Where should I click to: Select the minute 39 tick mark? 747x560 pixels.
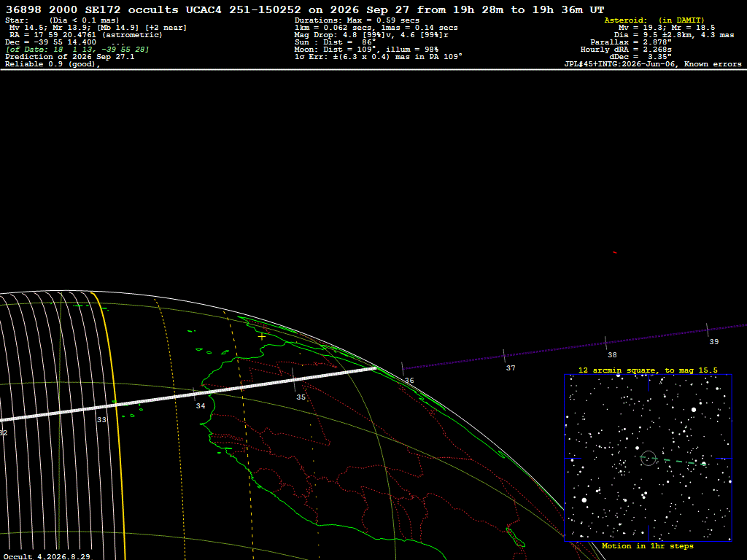[x=707, y=330]
